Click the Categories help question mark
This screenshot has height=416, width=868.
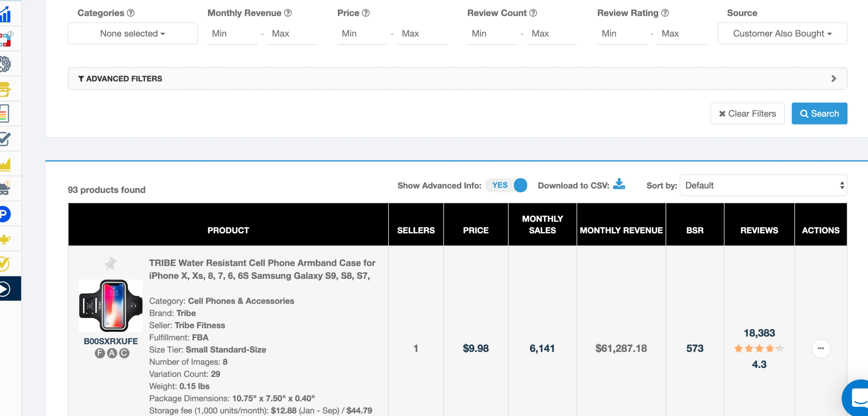pyautogui.click(x=131, y=13)
